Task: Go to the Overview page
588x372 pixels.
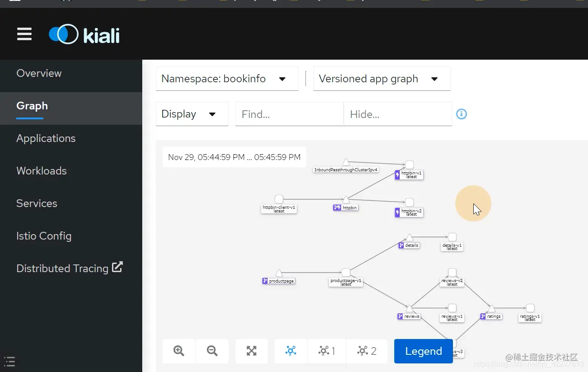Action: 39,73
